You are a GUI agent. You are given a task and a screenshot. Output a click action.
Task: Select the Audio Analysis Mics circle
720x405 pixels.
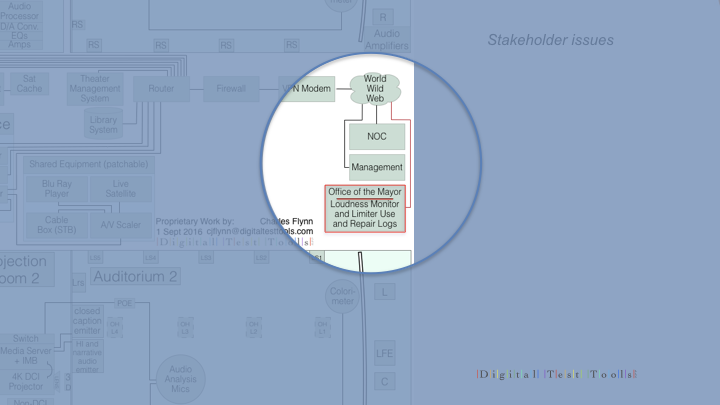[180, 379]
